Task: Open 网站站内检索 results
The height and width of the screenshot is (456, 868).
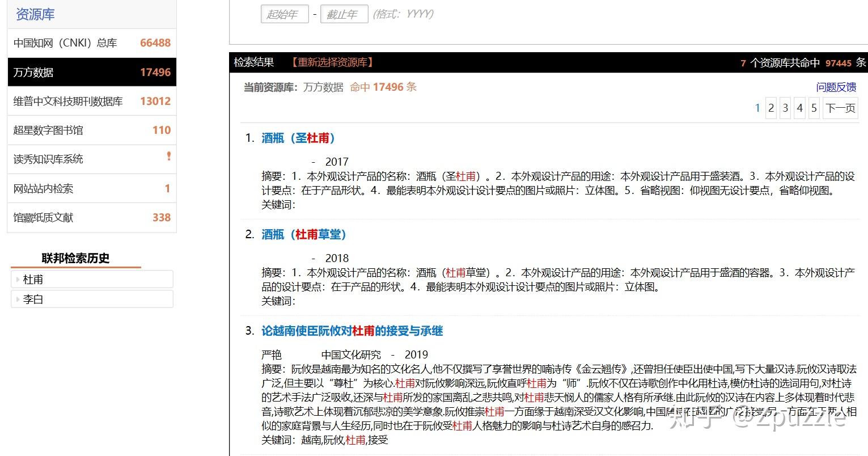Action: tap(92, 188)
